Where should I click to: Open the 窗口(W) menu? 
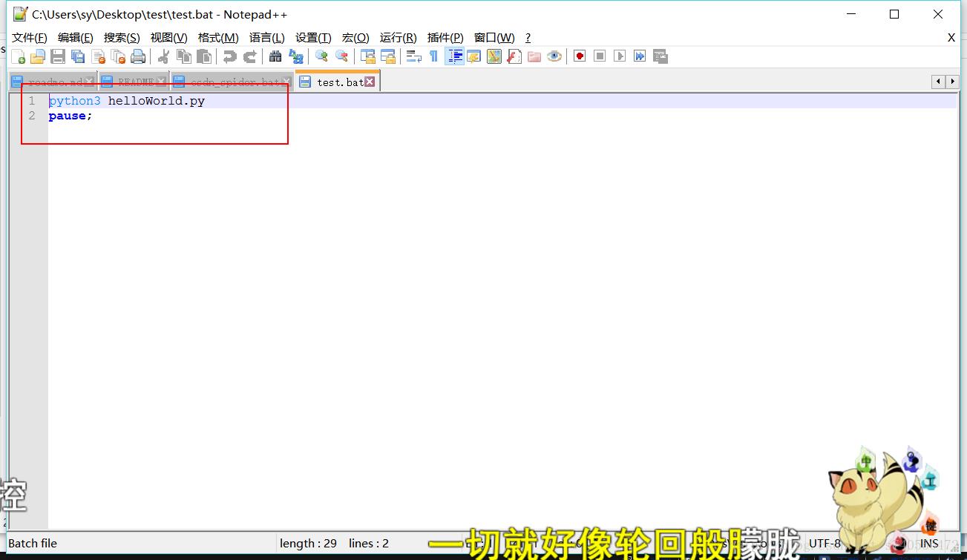click(494, 38)
